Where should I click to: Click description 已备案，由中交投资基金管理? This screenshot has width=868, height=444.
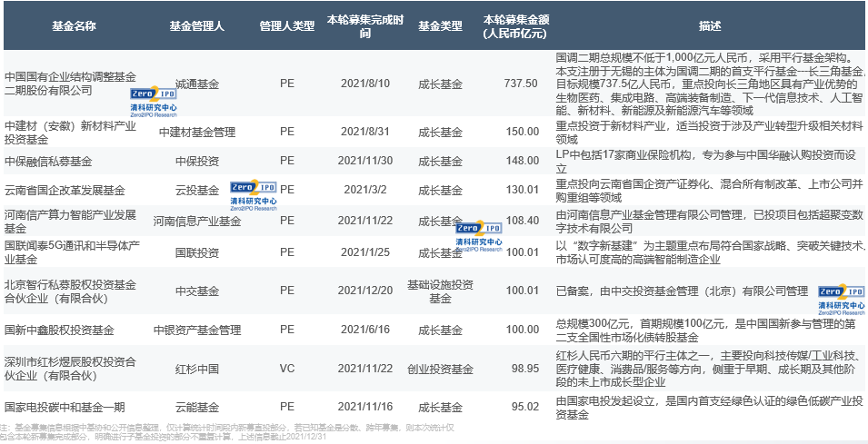tap(683, 291)
